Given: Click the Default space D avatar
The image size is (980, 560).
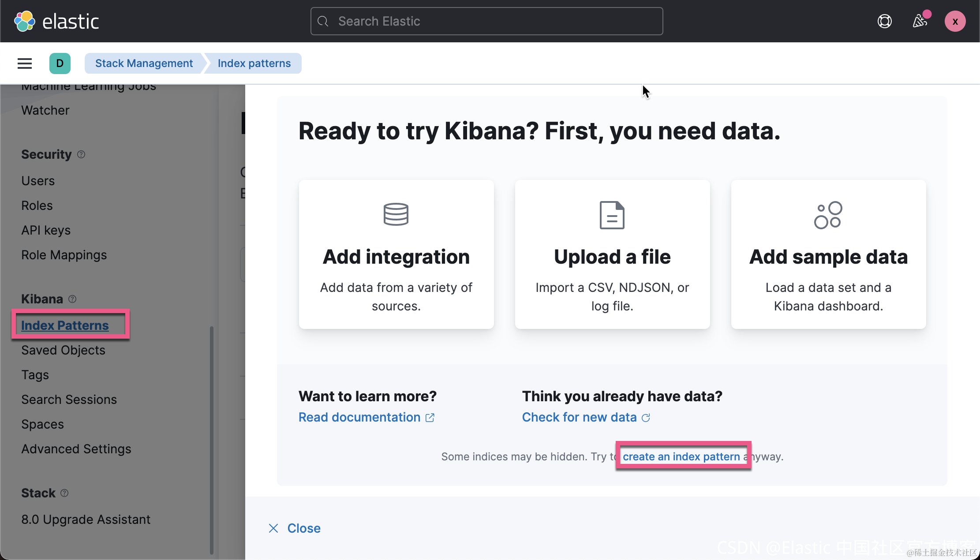Looking at the screenshot, I should 60,63.
